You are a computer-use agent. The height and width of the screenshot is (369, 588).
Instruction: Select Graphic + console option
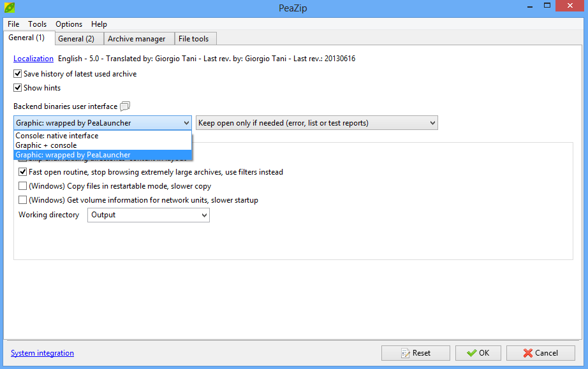[x=103, y=145]
